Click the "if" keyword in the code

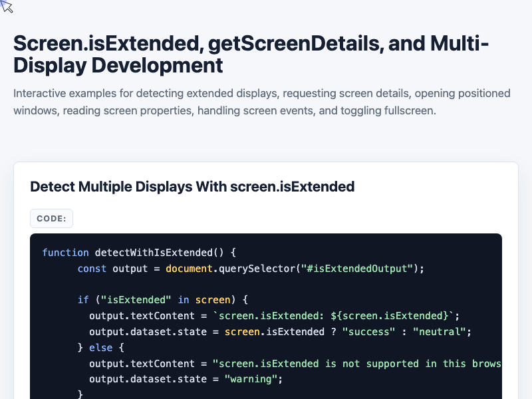tap(83, 300)
